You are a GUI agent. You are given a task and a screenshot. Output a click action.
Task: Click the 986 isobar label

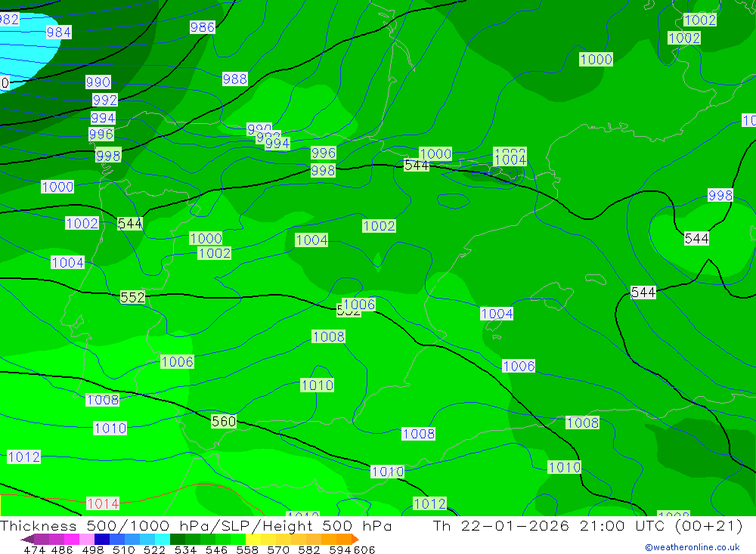tap(203, 27)
